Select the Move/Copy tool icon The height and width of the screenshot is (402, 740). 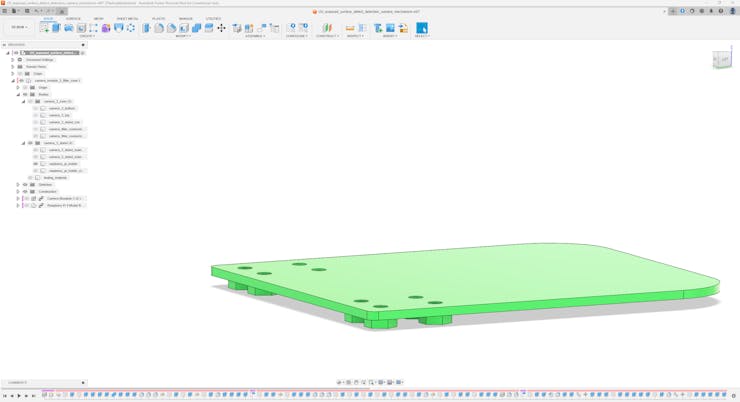coord(221,28)
